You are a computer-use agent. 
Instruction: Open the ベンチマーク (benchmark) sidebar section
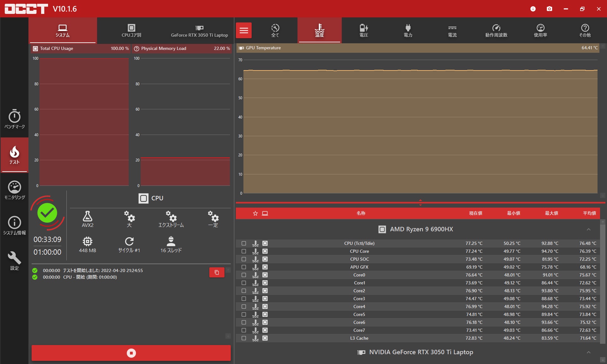[x=15, y=119]
